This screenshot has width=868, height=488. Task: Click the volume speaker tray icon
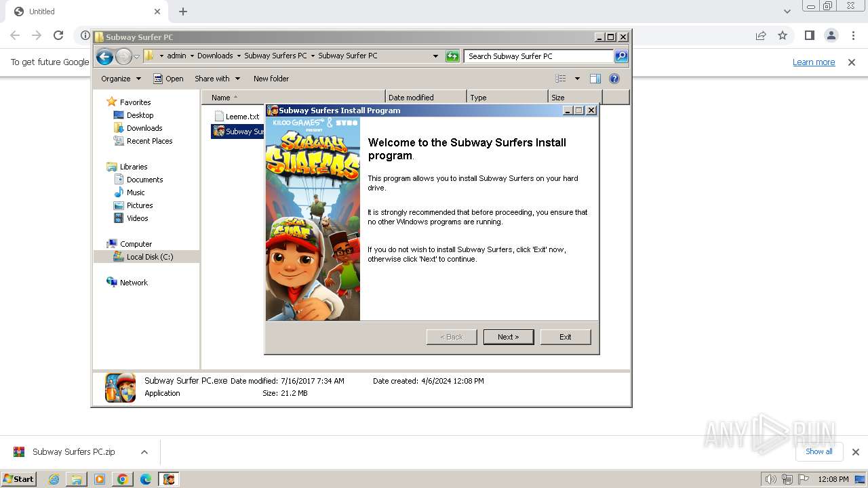click(771, 479)
